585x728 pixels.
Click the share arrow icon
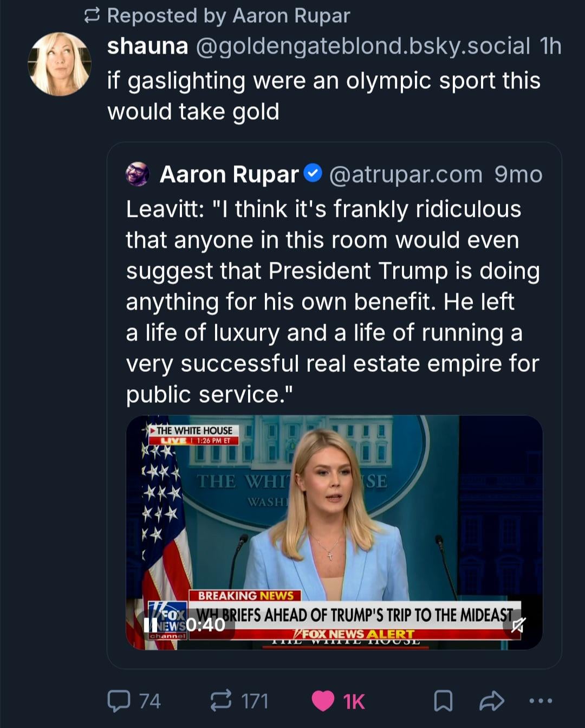(492, 701)
